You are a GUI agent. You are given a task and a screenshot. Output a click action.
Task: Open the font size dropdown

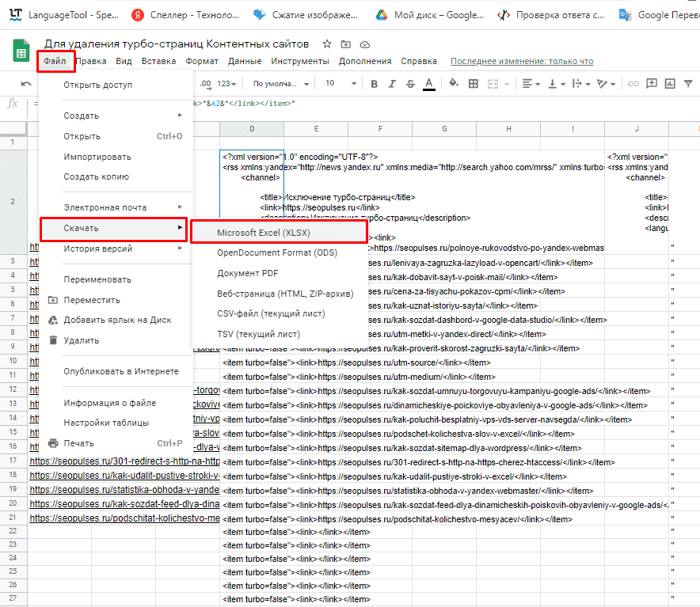coord(340,83)
